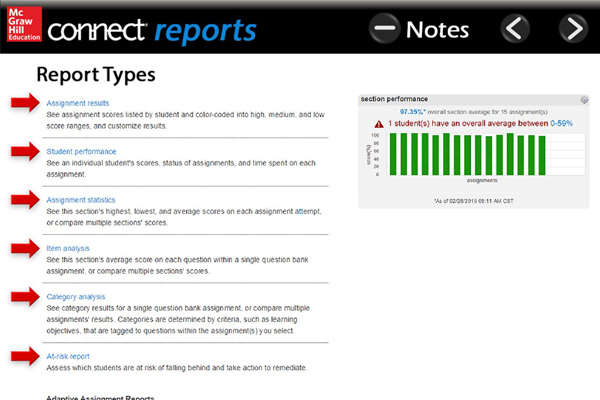Click the Notes label in header

coord(437,30)
